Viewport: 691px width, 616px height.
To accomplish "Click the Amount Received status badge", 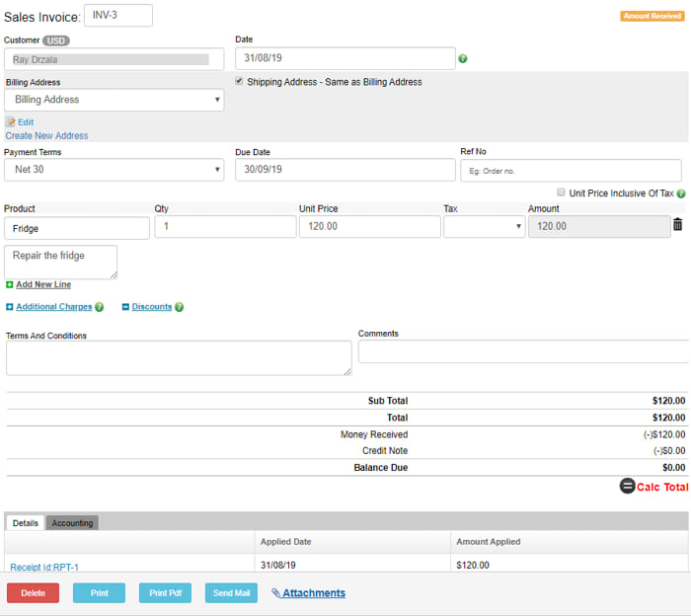I will [653, 16].
